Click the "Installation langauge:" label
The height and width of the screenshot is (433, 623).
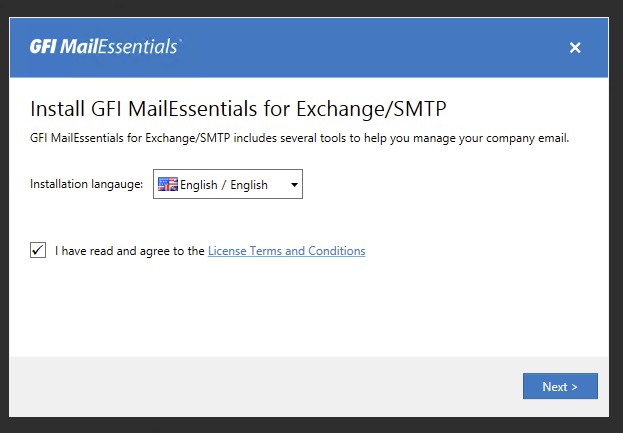tap(87, 185)
